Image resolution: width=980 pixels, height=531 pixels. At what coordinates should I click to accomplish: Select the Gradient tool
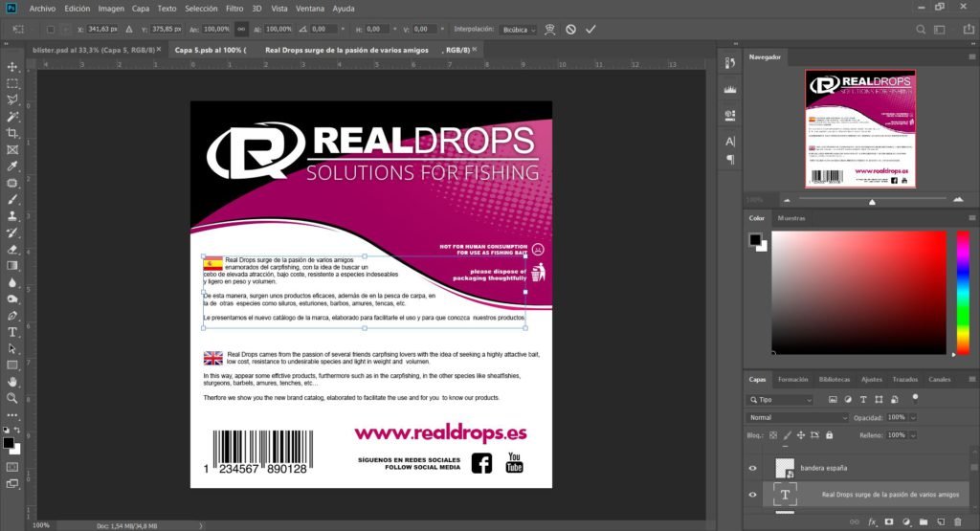coord(11,266)
